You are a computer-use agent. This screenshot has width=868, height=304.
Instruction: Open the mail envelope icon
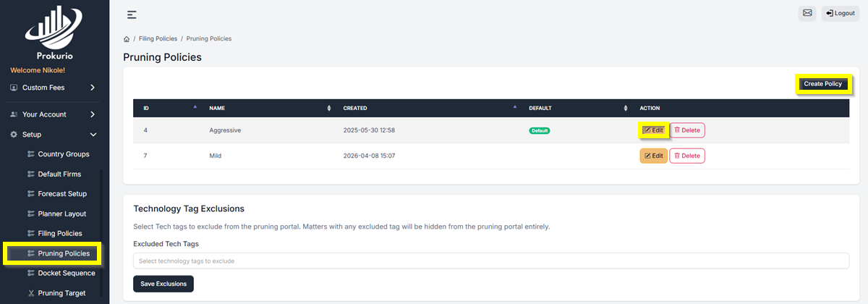point(807,13)
